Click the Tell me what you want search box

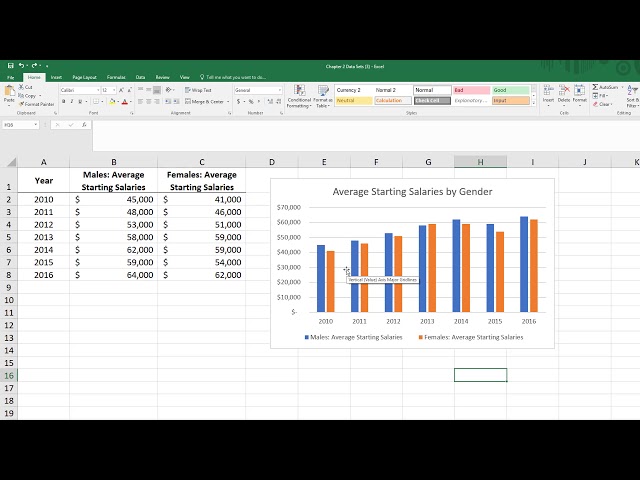pos(233,77)
